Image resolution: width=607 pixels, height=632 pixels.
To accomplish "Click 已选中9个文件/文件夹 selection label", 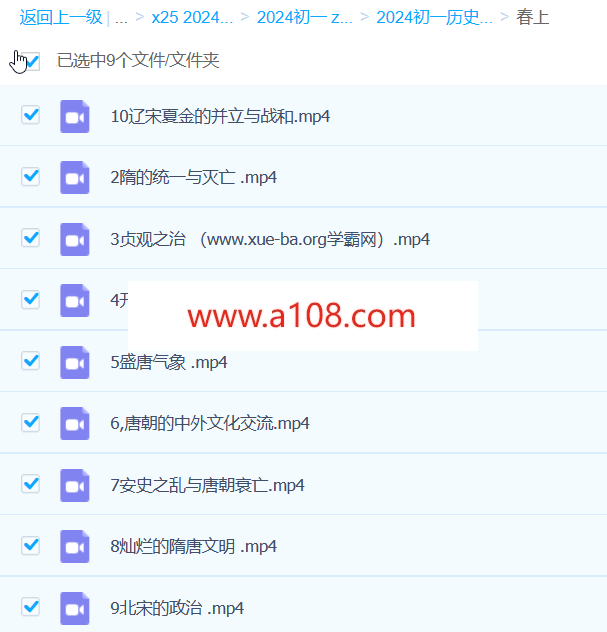I will [138, 61].
